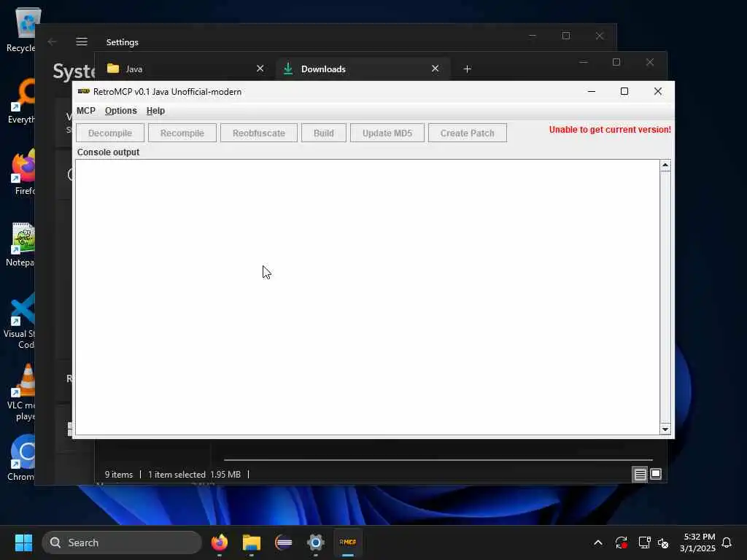
Task: Click the network tray icon
Action: pos(645,542)
